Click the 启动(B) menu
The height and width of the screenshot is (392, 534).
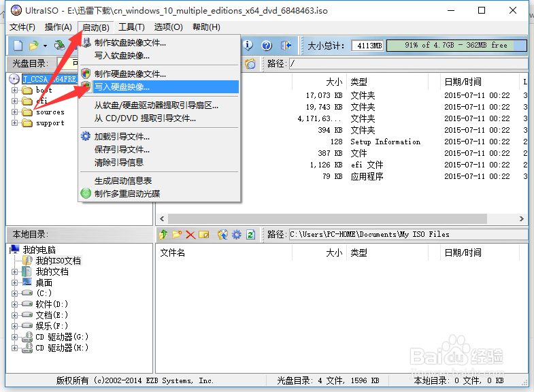tap(96, 27)
